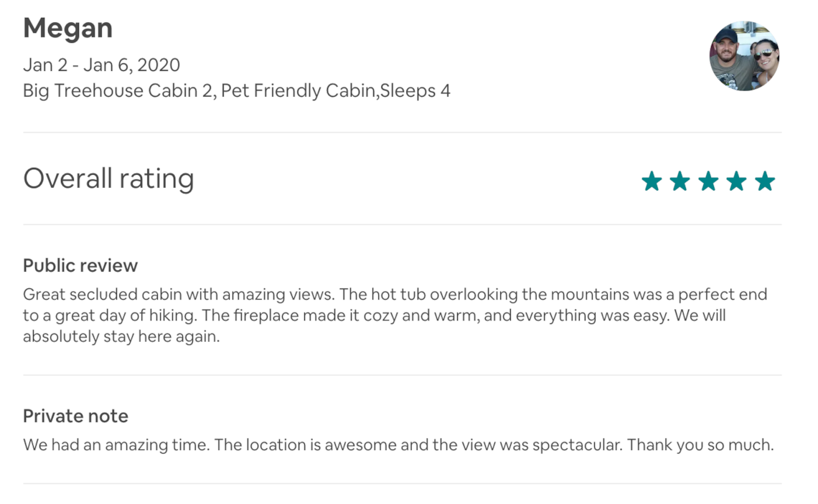The image size is (818, 504).
Task: Select the second rating star
Action: [x=680, y=181]
